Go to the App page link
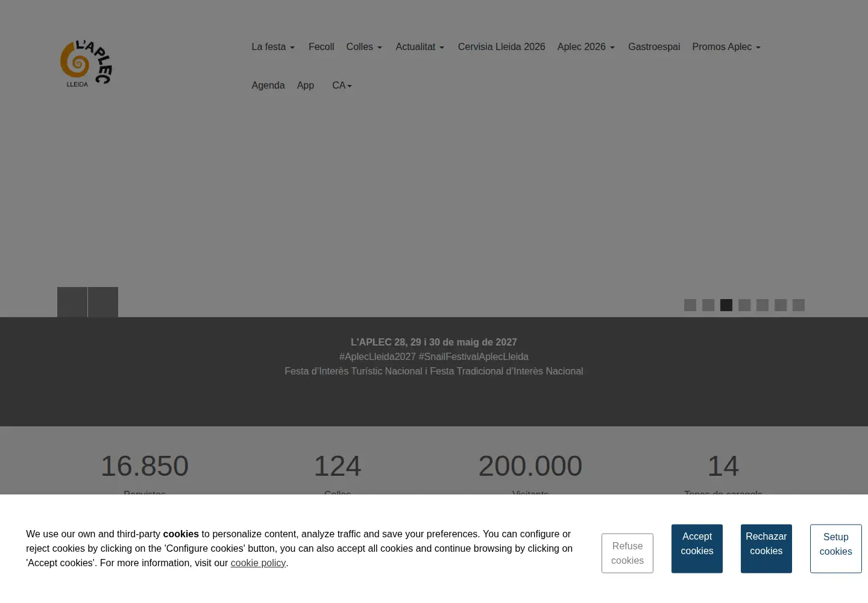This screenshot has height=603, width=868. (x=306, y=86)
